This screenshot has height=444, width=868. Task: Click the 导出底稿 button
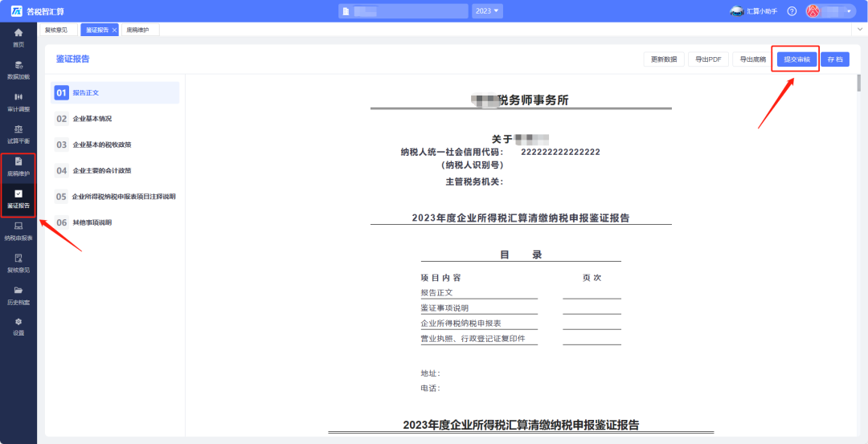(753, 59)
